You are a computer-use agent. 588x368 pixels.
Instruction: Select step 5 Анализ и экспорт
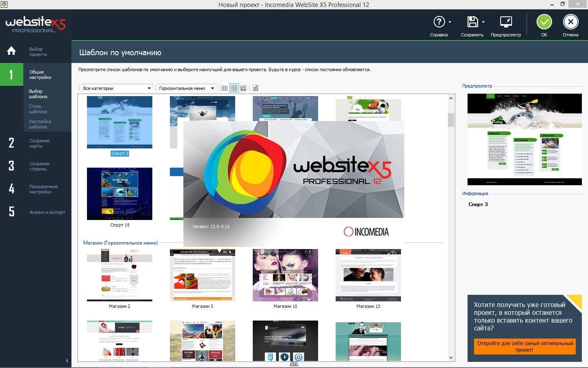[x=36, y=212]
